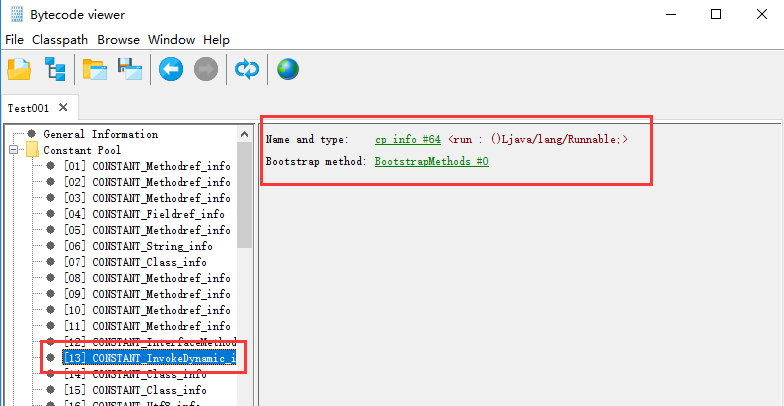Click the 'Bootstrap method:' label
The image size is (784, 406).
pos(316,162)
